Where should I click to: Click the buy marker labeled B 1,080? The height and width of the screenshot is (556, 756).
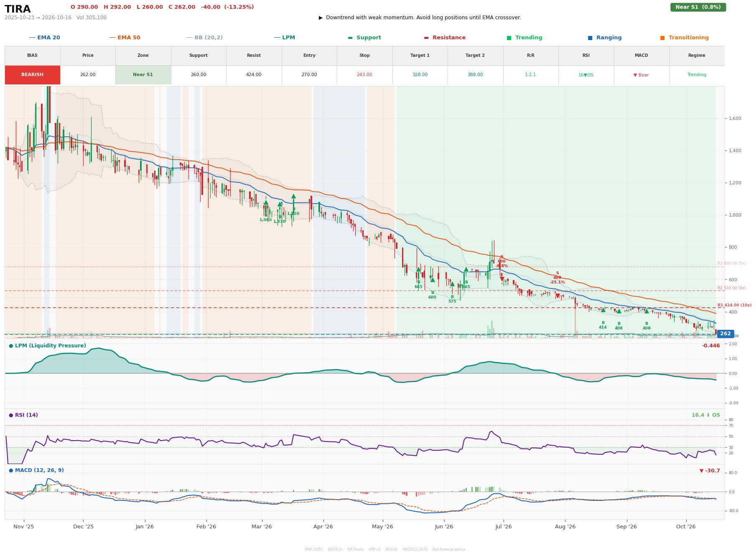tap(266, 203)
